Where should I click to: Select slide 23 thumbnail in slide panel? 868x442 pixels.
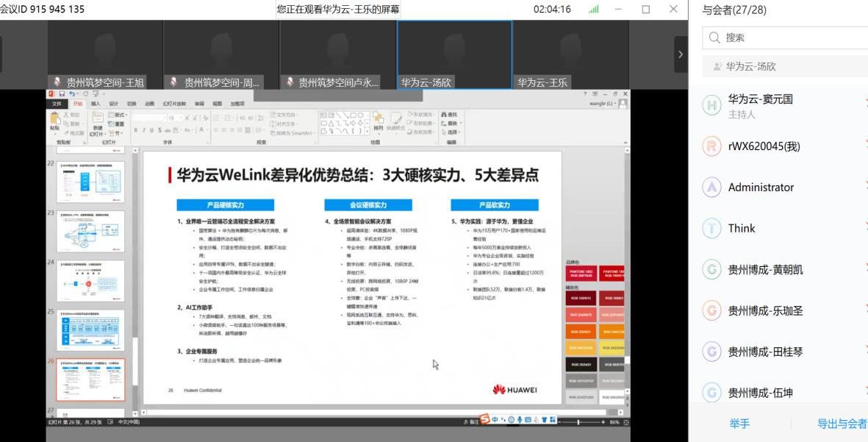(91, 232)
